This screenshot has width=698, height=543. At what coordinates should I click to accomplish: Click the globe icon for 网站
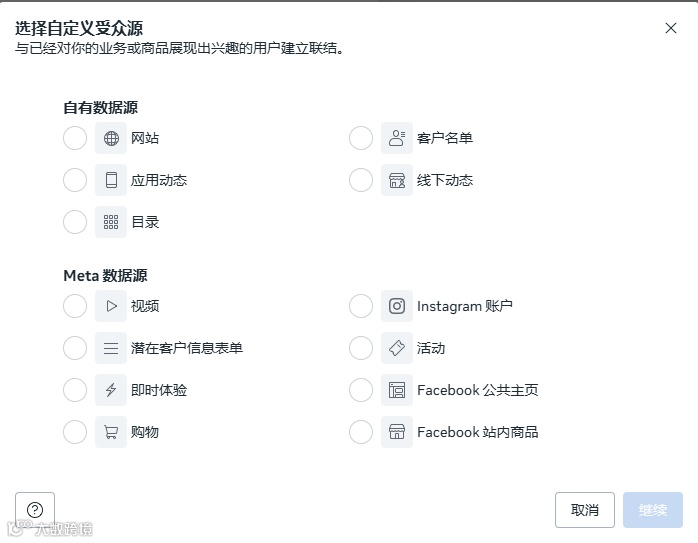coord(111,138)
